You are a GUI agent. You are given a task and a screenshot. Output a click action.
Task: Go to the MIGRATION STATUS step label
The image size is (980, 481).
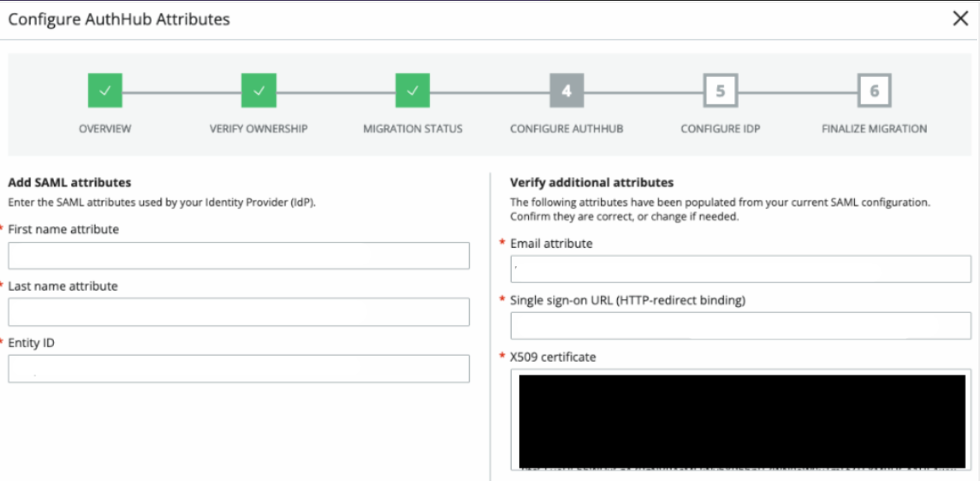(x=413, y=129)
